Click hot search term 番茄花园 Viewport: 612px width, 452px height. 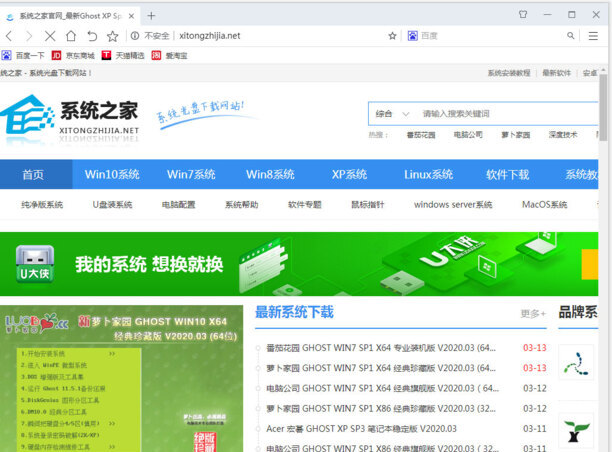point(421,135)
